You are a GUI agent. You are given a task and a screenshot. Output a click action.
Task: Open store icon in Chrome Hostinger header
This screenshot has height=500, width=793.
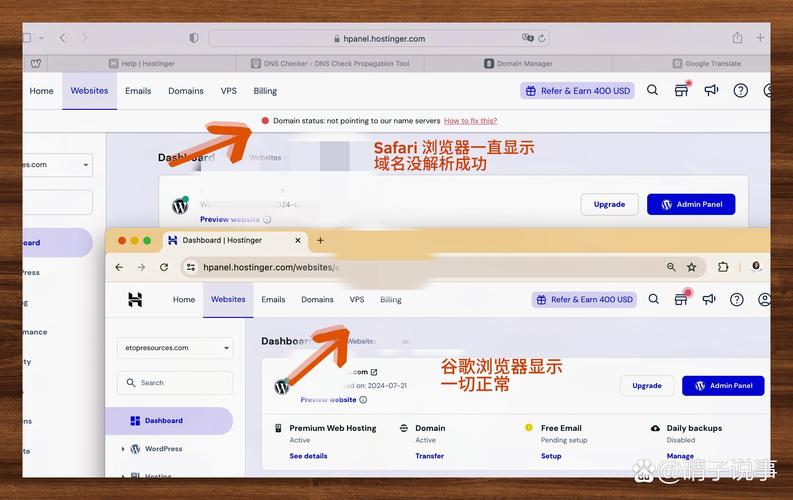[681, 299]
